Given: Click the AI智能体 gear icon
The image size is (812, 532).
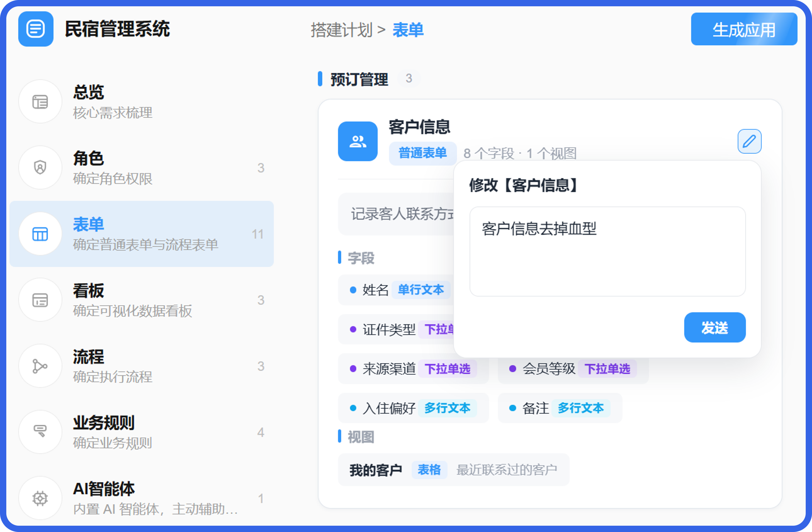Looking at the screenshot, I should point(40,498).
